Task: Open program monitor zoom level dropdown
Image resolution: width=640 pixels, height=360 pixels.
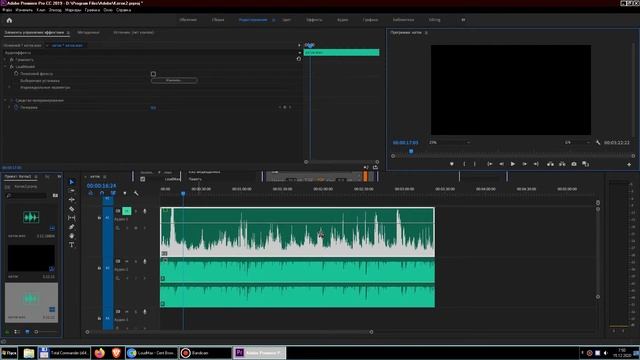Action: [449, 142]
